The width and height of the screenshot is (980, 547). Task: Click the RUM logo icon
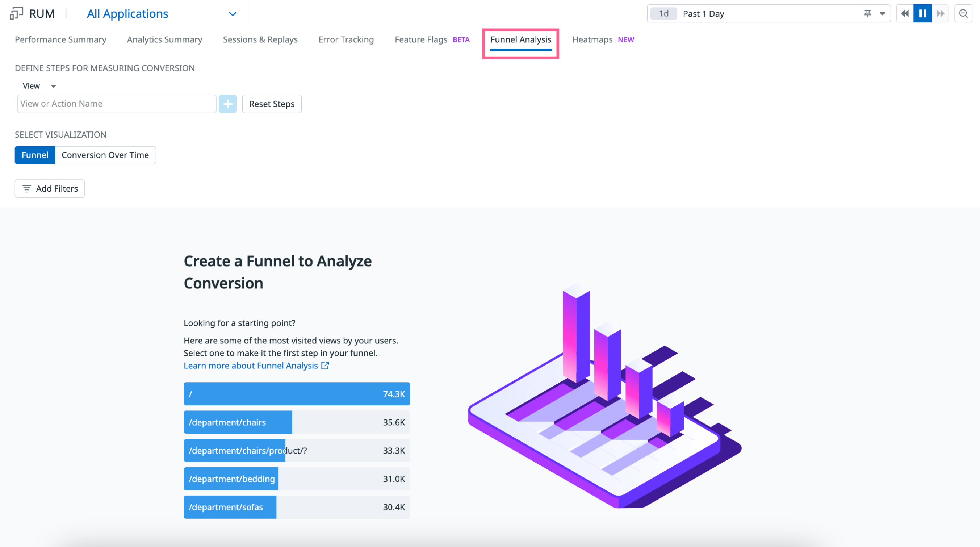point(16,14)
